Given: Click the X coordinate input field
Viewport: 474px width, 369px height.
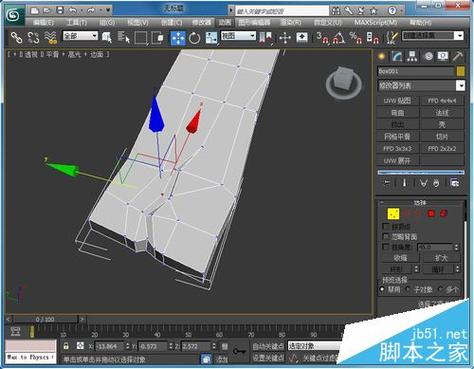Looking at the screenshot, I should click(x=110, y=346).
